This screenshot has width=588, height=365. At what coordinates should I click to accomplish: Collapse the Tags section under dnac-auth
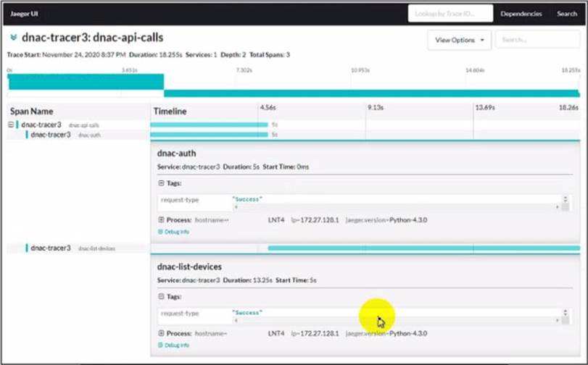click(x=162, y=183)
